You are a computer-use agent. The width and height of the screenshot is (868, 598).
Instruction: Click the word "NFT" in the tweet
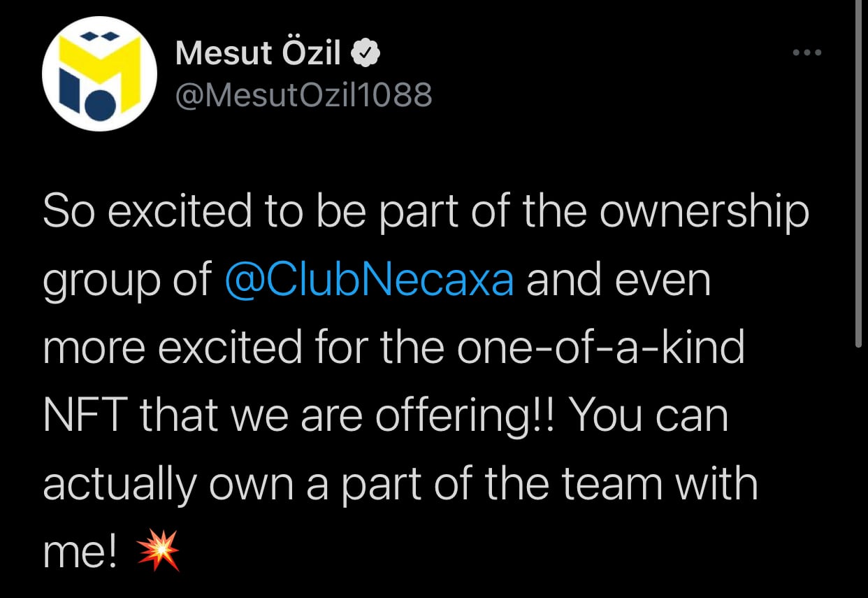[x=85, y=415]
